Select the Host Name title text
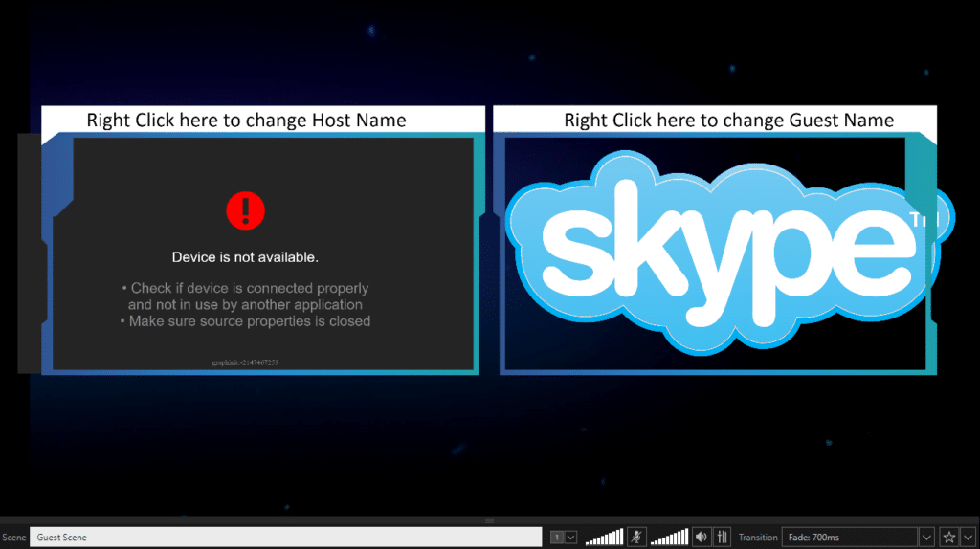980x549 pixels. pyautogui.click(x=246, y=120)
